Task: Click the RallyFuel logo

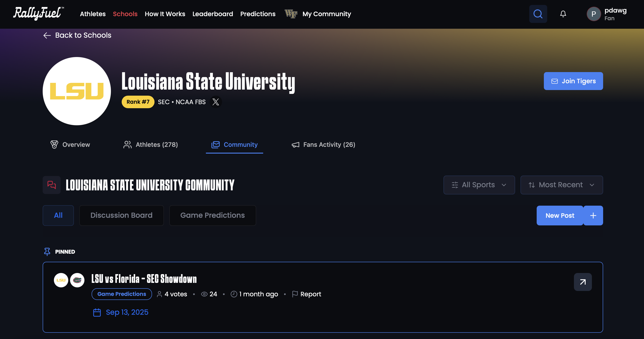Action: coord(38,13)
